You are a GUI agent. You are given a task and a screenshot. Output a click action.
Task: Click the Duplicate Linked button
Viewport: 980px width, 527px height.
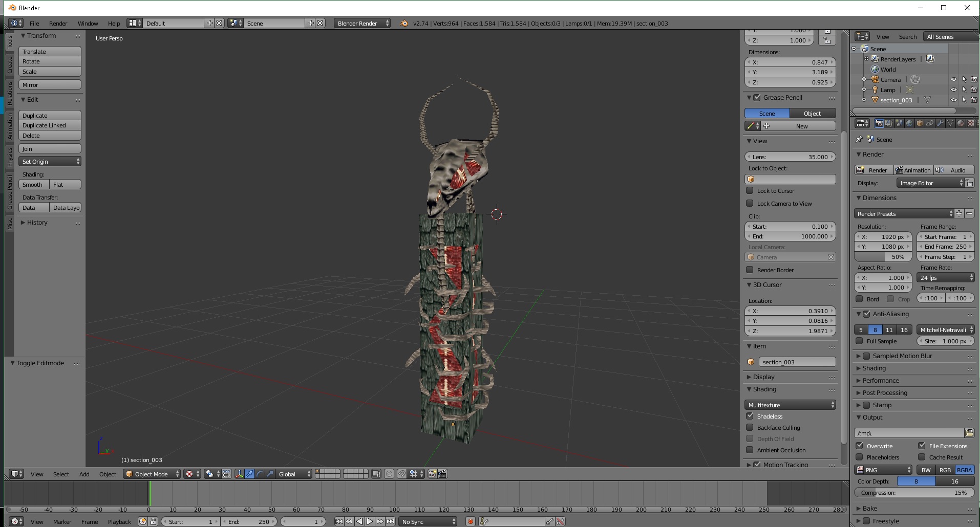50,125
